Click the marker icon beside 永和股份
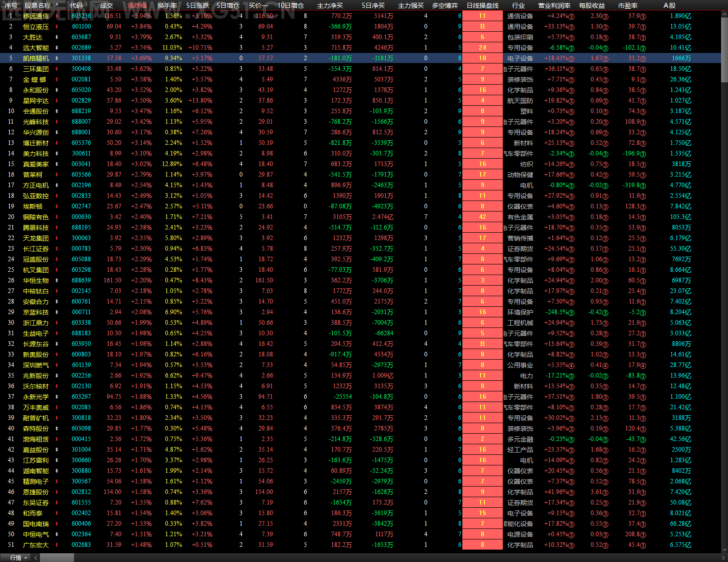Viewport: 728px width, 562px height. click(57, 90)
